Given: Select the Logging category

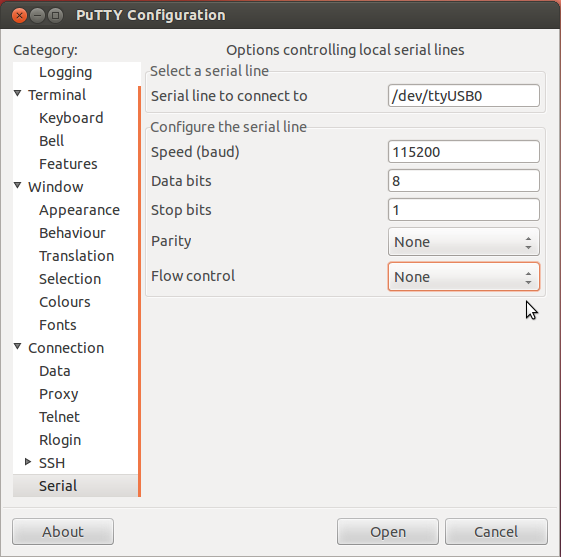Looking at the screenshot, I should click(x=65, y=72).
